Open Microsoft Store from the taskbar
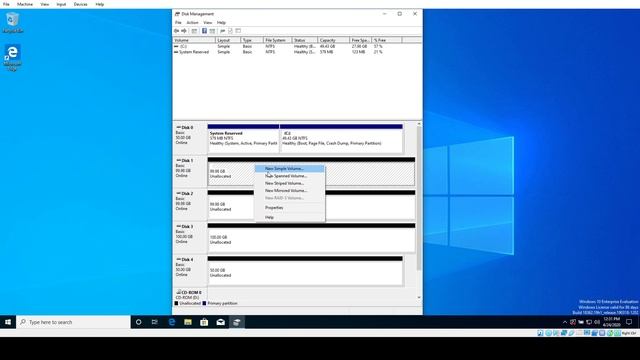The height and width of the screenshot is (360, 640). click(204, 322)
